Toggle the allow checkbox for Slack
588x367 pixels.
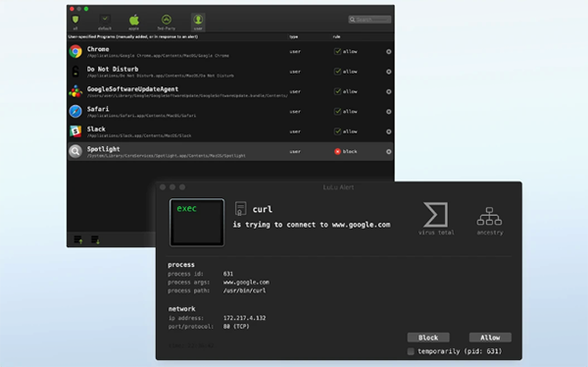coord(337,131)
